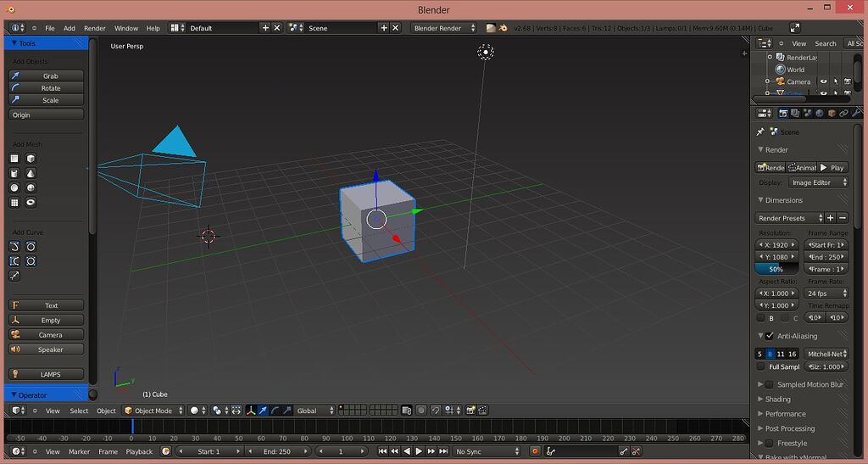The width and height of the screenshot is (868, 464).
Task: Disable the Anti-Aliasing checkbox
Action: [770, 336]
